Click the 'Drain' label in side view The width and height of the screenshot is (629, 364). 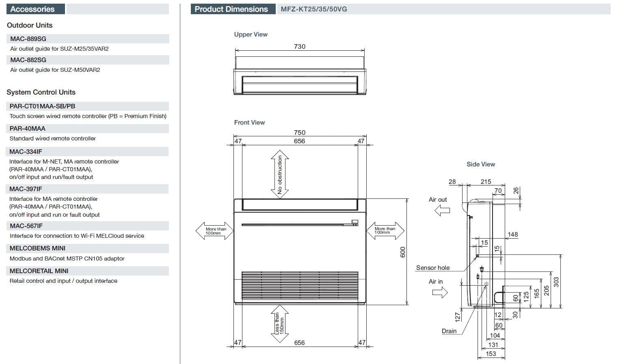[x=449, y=331]
